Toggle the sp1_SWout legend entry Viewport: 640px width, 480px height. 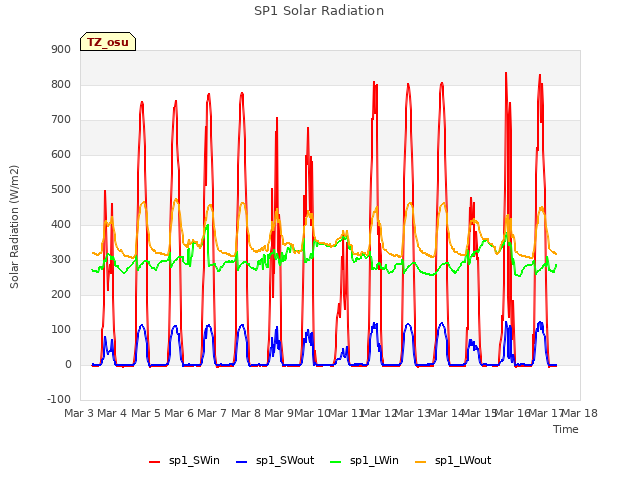click(x=275, y=461)
